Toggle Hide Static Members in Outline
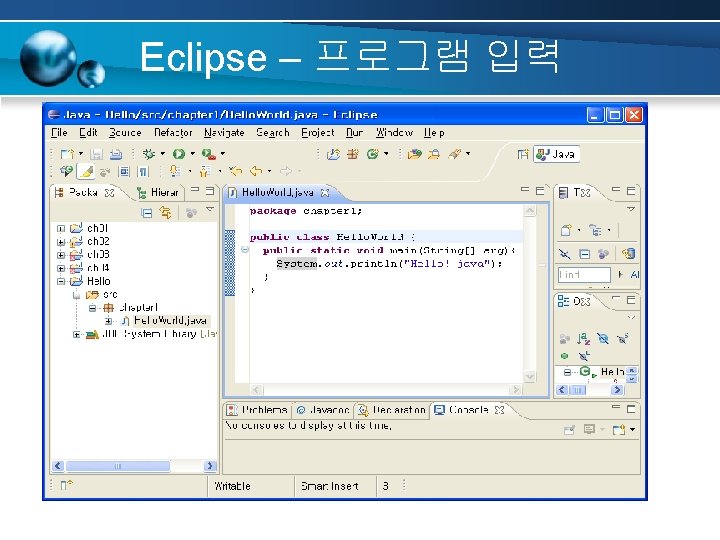 coord(623,339)
